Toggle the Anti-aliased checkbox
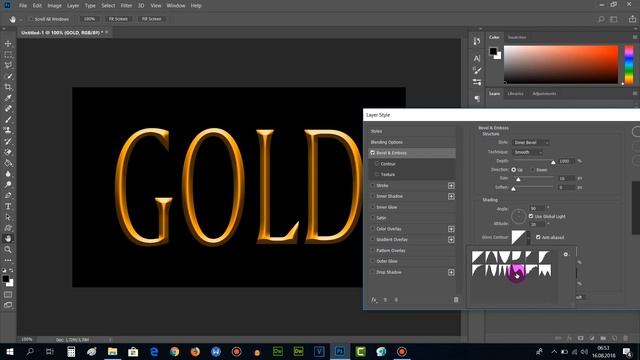This screenshot has width=640, height=360. pyautogui.click(x=538, y=237)
